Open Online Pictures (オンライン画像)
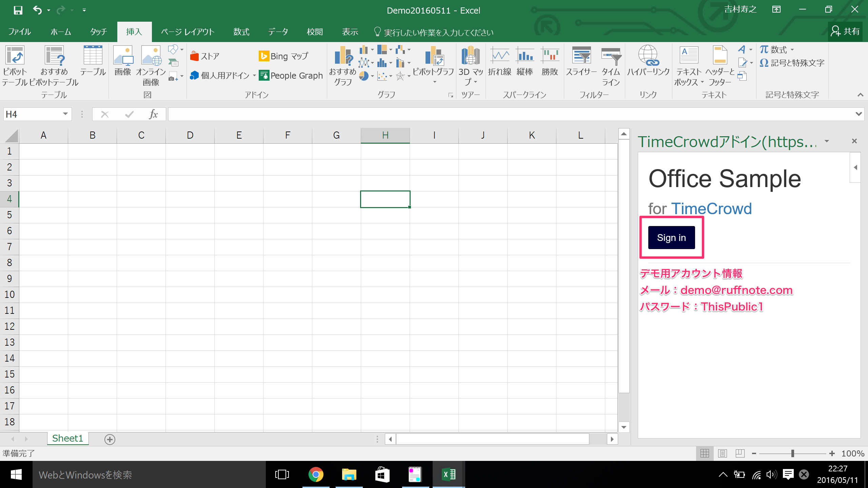This screenshot has height=488, width=868. (151, 66)
